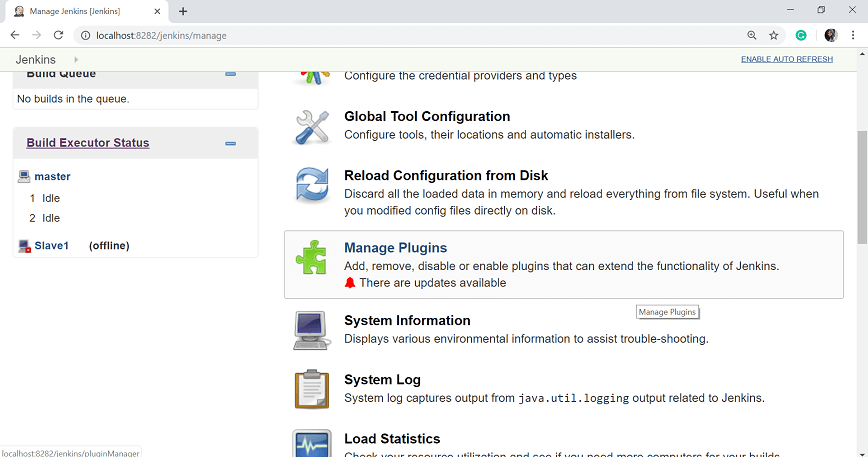Enable auto refresh link

pyautogui.click(x=786, y=60)
